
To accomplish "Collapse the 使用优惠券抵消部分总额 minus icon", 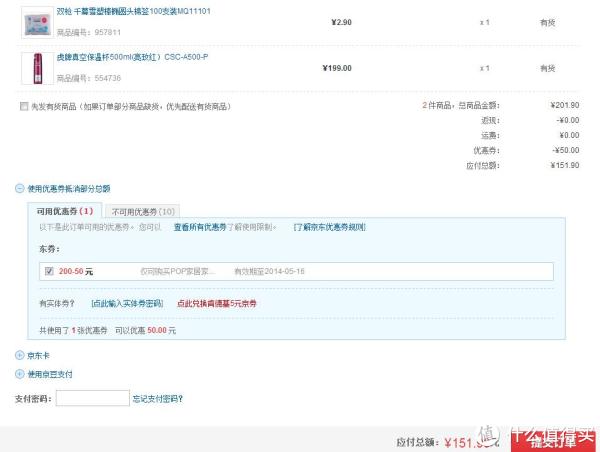I will (20, 188).
